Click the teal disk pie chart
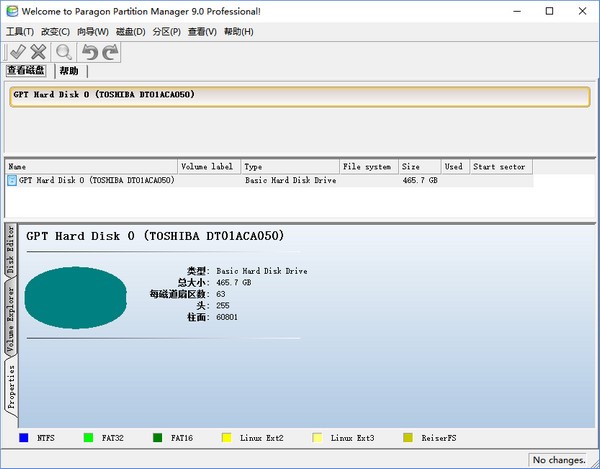The height and width of the screenshot is (469, 600). 76,298
